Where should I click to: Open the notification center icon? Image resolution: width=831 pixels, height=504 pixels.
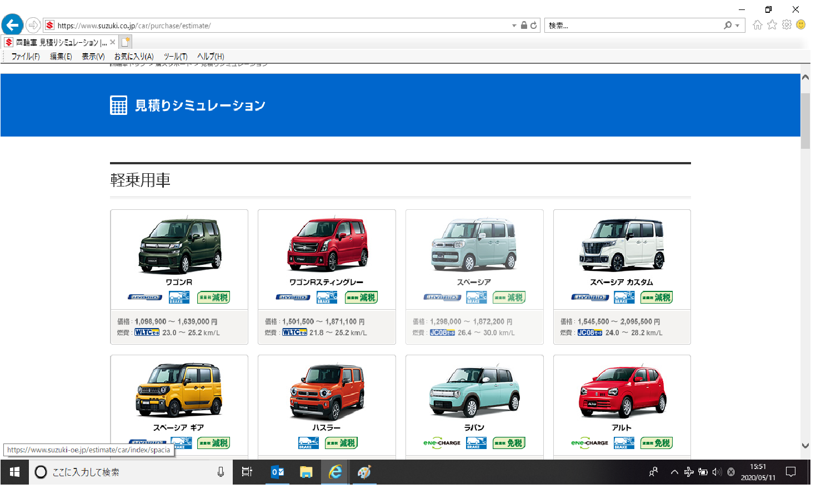click(791, 472)
